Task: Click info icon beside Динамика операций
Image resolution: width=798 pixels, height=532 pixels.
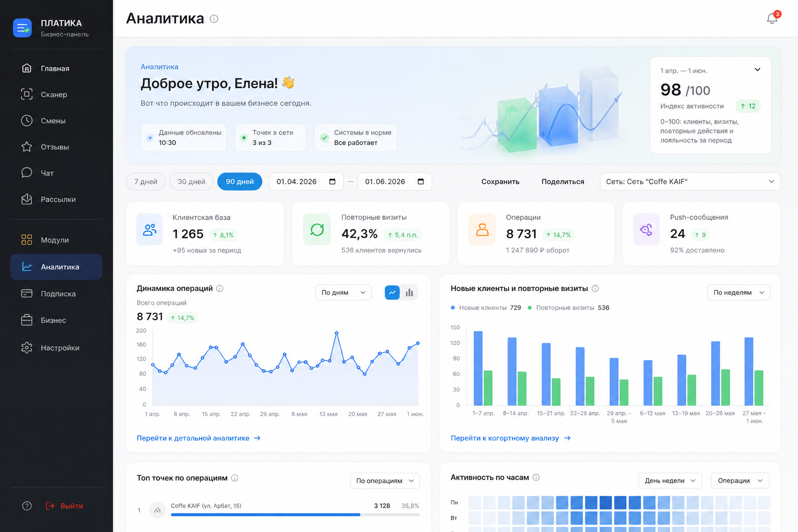Action: point(220,288)
